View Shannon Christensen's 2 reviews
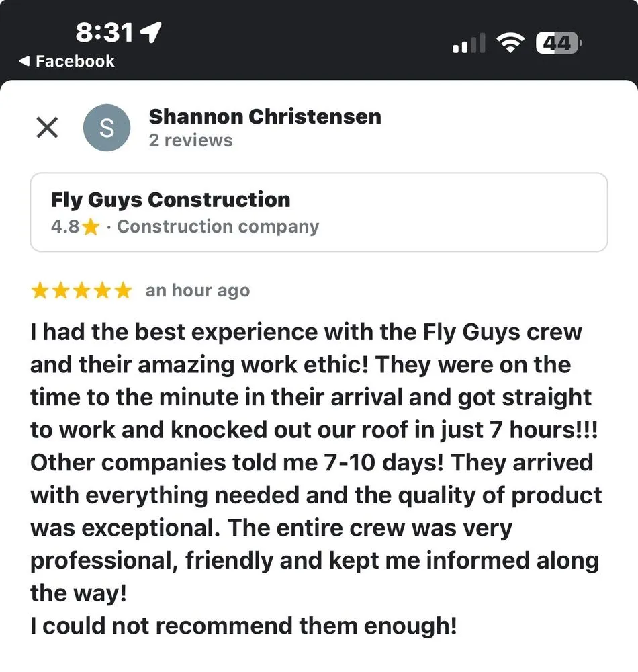 191,140
